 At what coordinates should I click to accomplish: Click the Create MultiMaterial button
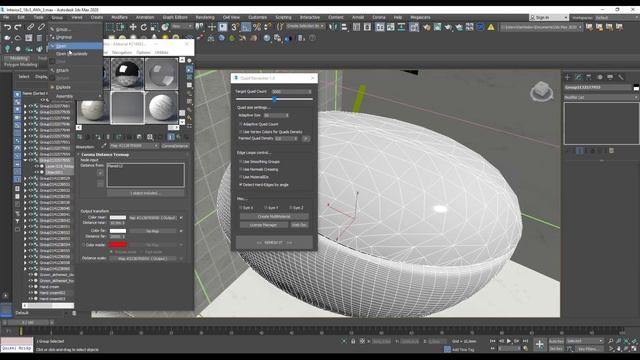click(274, 217)
